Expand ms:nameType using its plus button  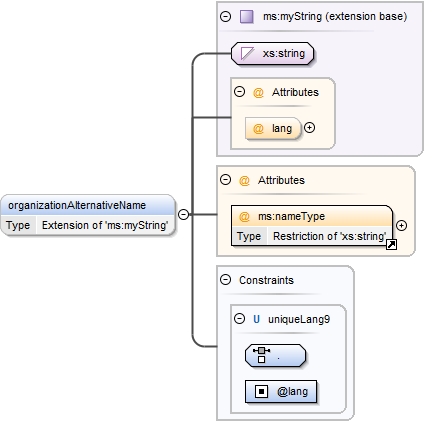pos(401,226)
